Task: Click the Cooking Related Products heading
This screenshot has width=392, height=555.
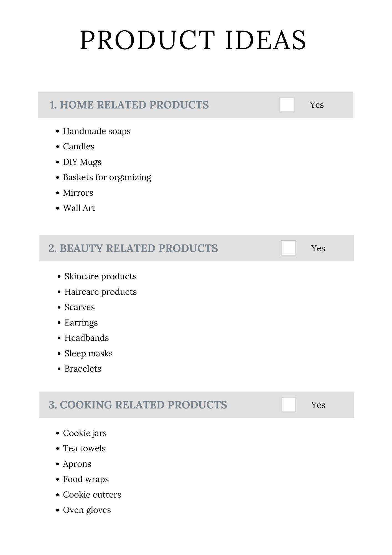Action: click(138, 405)
